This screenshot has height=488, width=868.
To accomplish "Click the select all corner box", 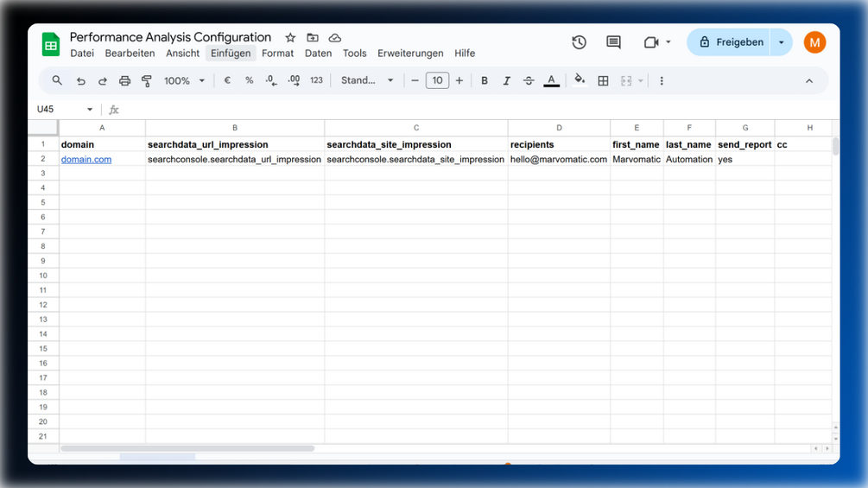I will 43,128.
